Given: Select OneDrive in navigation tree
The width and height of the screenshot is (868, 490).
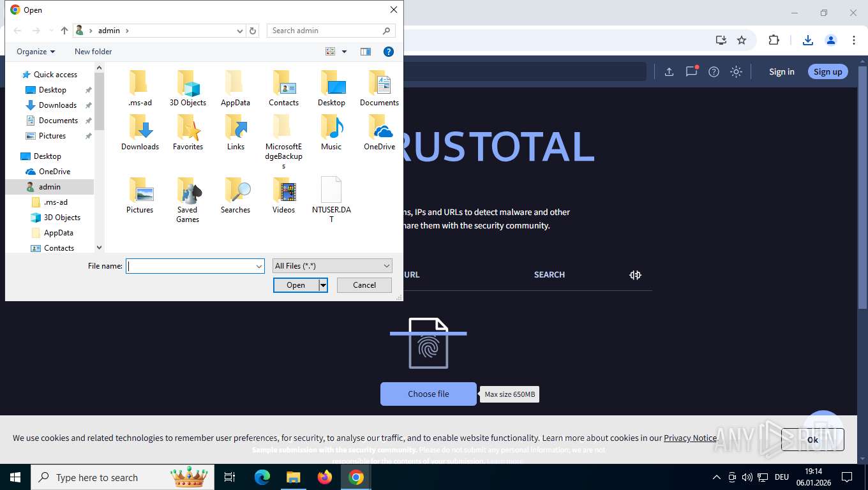Looking at the screenshot, I should [54, 172].
